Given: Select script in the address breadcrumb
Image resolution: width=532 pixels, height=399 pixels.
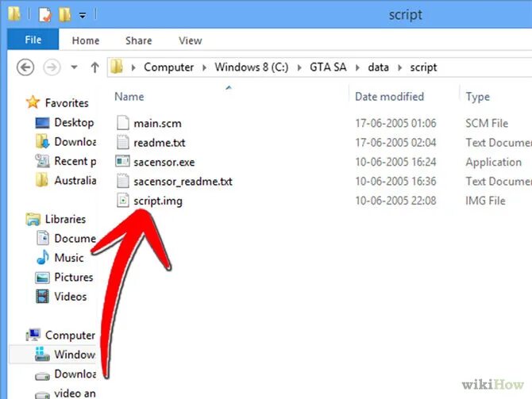Looking at the screenshot, I should click(x=423, y=67).
